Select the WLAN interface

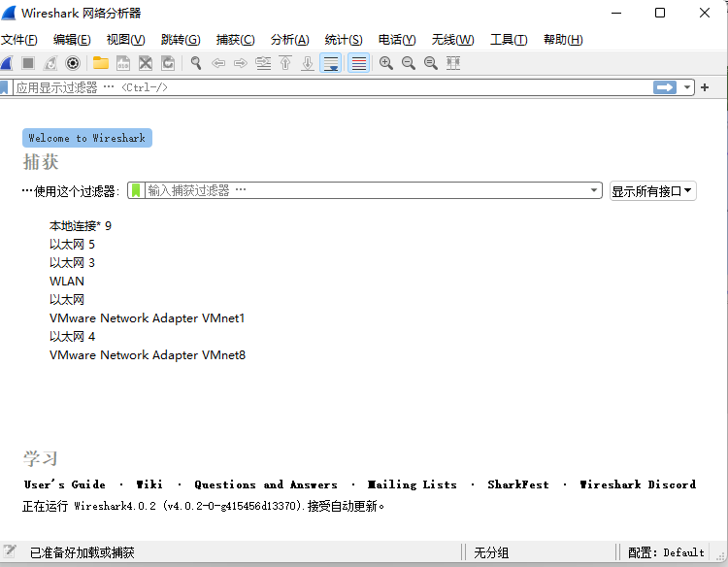67,282
